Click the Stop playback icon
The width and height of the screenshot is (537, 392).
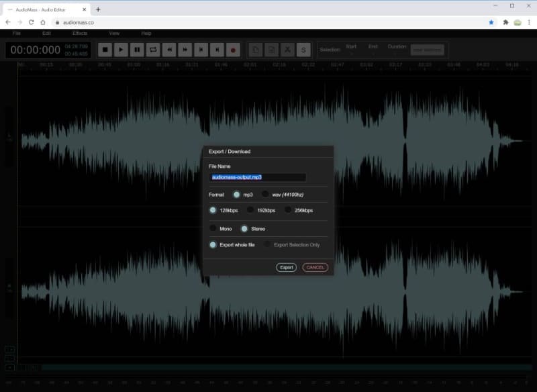point(104,50)
